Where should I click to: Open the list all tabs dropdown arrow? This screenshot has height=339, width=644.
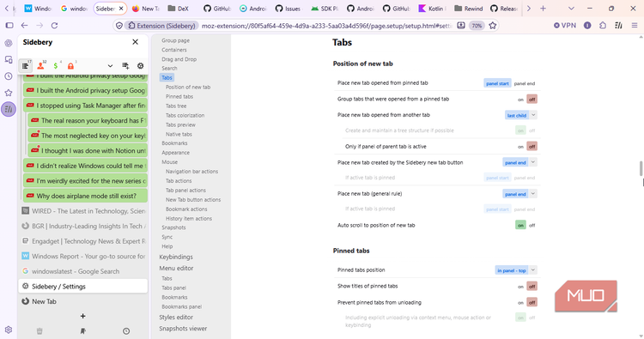[x=571, y=9]
